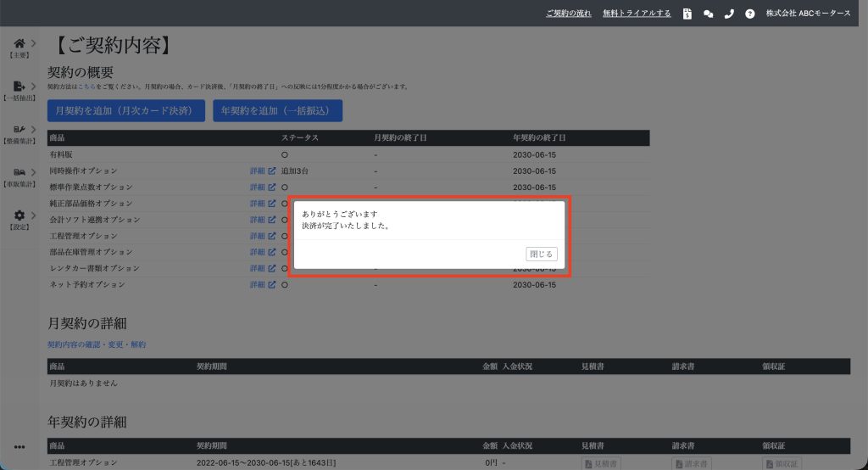Image resolution: width=868 pixels, height=470 pixels.
Task: Open the 設定 gear icon
Action: pyautogui.click(x=19, y=215)
